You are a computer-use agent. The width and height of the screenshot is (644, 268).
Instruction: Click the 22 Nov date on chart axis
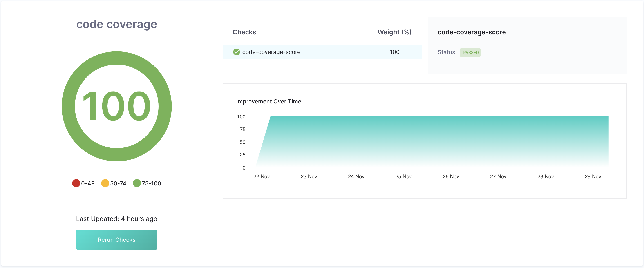point(261,176)
